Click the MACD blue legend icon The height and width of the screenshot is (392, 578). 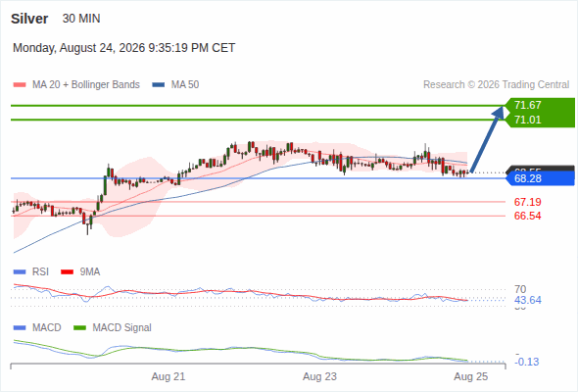click(x=20, y=328)
